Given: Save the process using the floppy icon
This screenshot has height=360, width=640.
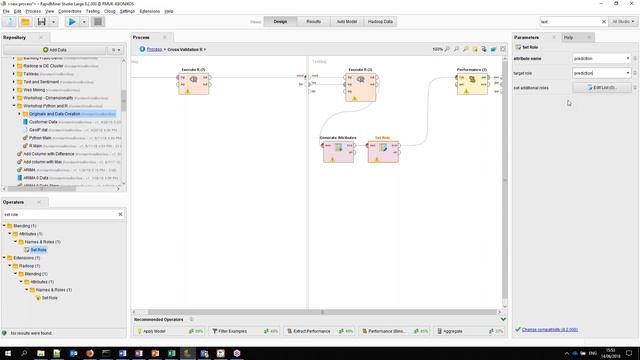Looking at the screenshot, I should tap(41, 22).
